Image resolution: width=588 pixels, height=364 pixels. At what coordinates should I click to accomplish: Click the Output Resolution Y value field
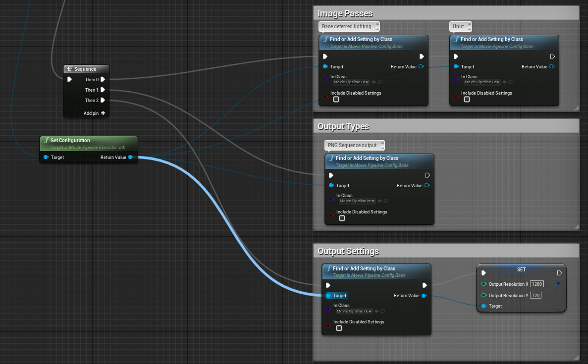click(535, 295)
